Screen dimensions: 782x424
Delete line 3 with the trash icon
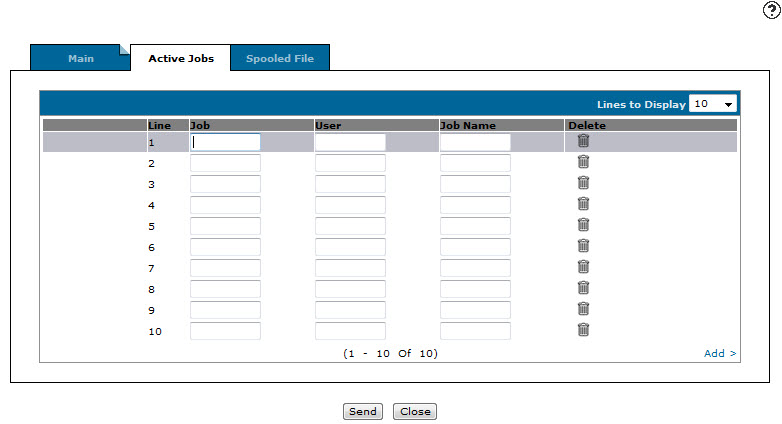tap(584, 183)
